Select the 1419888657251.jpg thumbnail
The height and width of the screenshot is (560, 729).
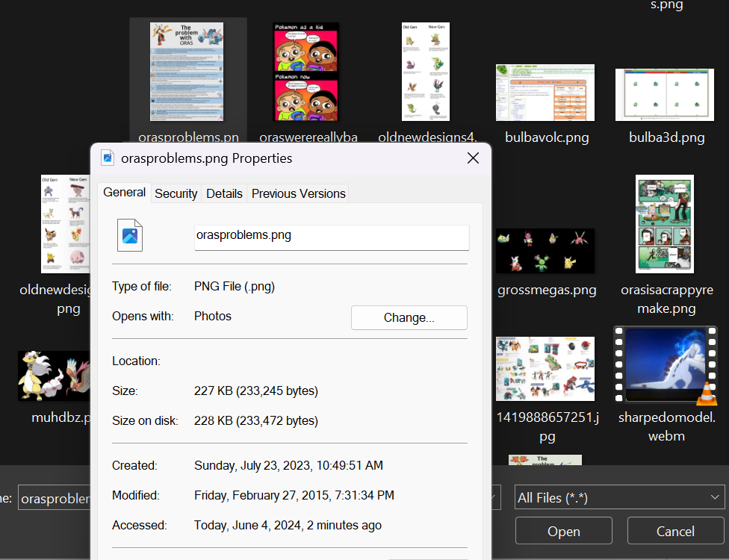pyautogui.click(x=545, y=369)
